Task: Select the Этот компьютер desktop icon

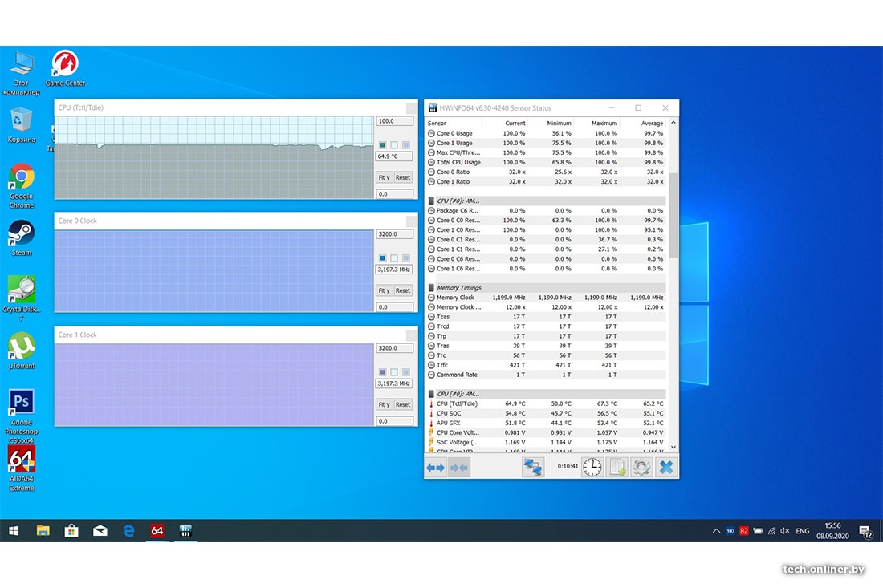Action: pos(22,73)
